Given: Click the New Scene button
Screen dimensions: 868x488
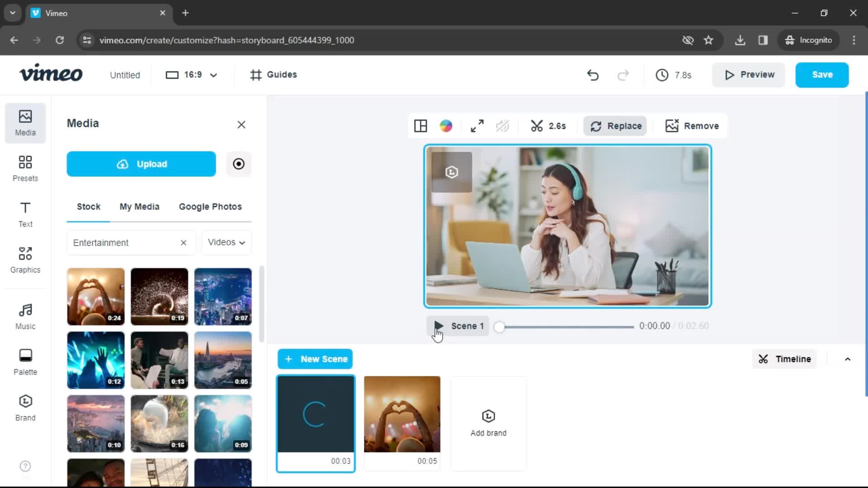Looking at the screenshot, I should tap(315, 359).
